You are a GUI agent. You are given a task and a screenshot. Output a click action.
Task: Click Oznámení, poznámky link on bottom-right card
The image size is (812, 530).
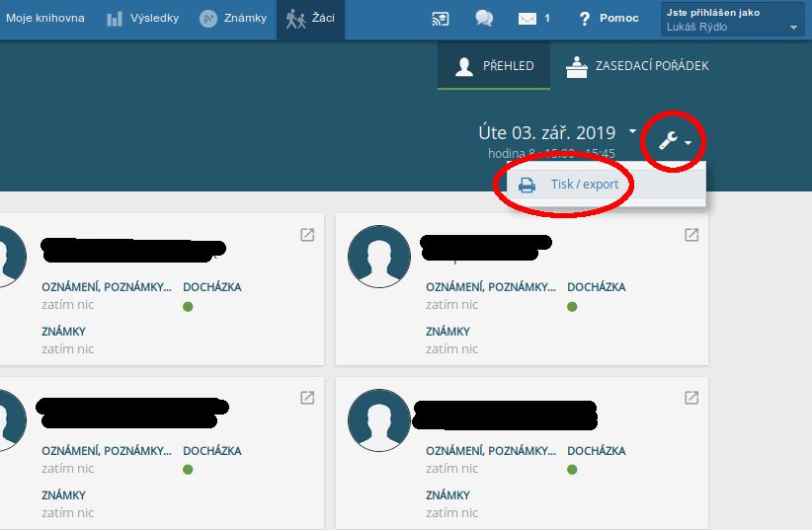[491, 451]
